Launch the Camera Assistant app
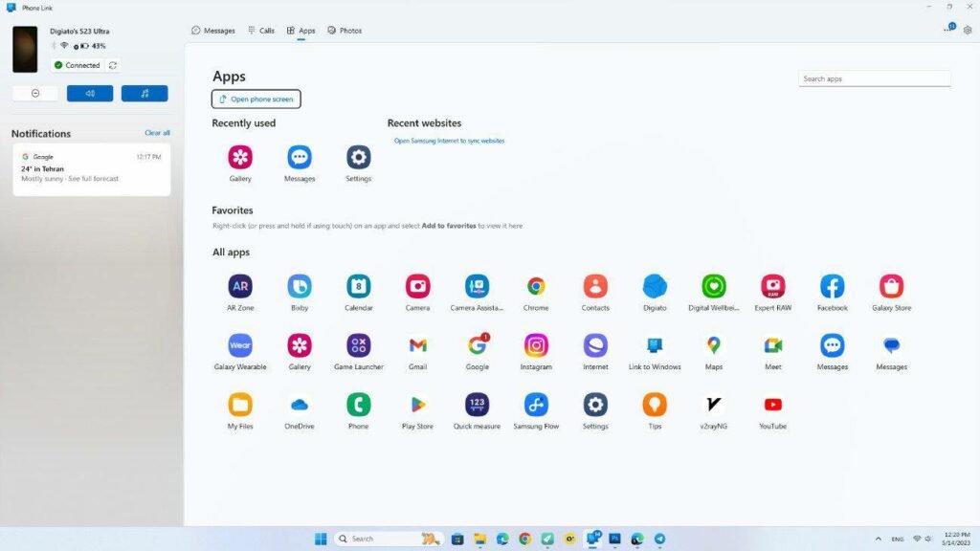This screenshot has width=980, height=551. 477,286
